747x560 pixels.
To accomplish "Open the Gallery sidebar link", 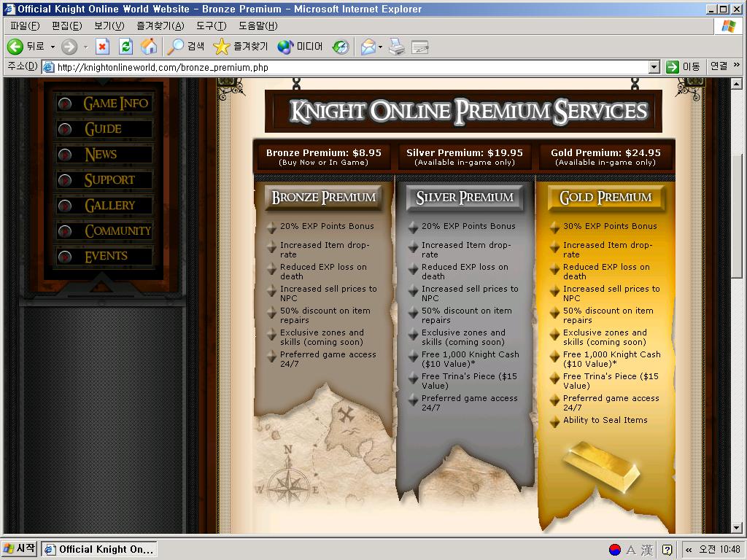I will [104, 205].
